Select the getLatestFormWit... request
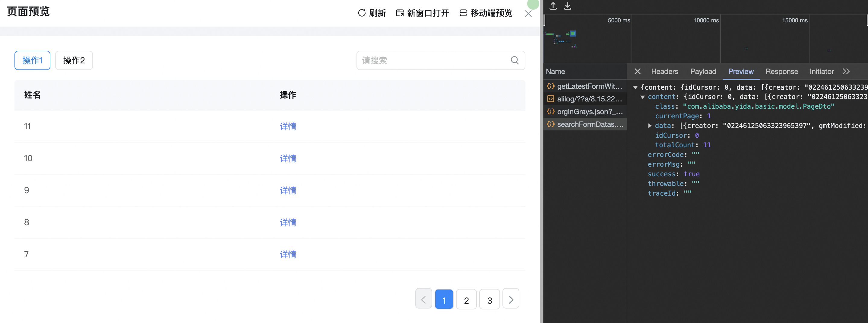The width and height of the screenshot is (868, 323). tap(585, 86)
